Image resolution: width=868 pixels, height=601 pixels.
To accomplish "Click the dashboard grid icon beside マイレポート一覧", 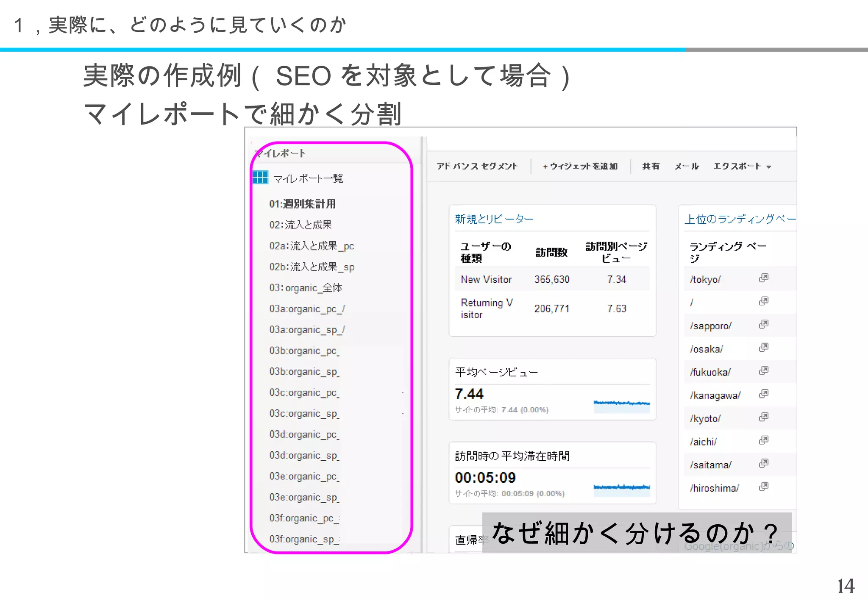I will pos(260,177).
